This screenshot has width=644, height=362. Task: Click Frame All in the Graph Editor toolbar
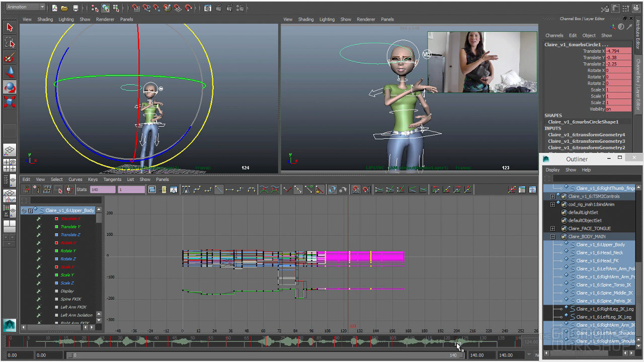[152, 190]
